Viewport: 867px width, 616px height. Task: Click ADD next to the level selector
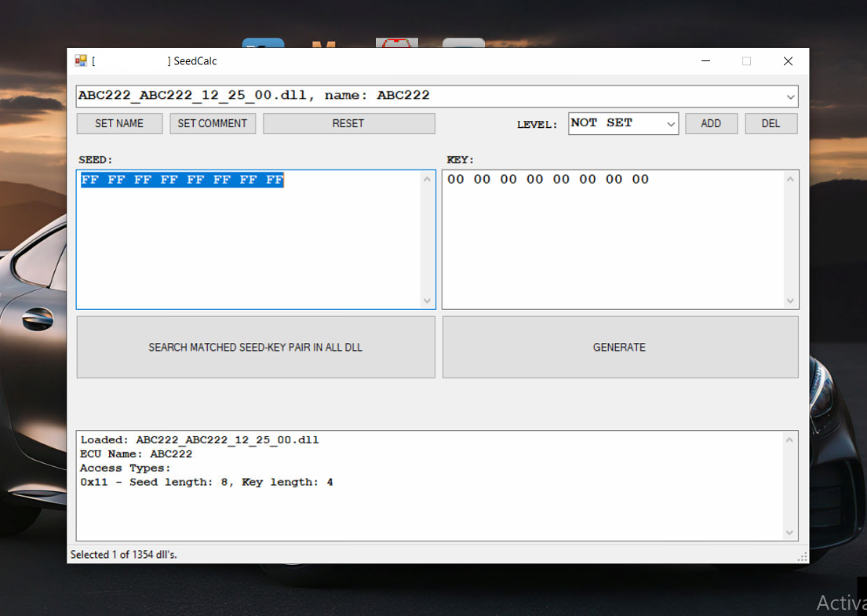[x=711, y=123]
